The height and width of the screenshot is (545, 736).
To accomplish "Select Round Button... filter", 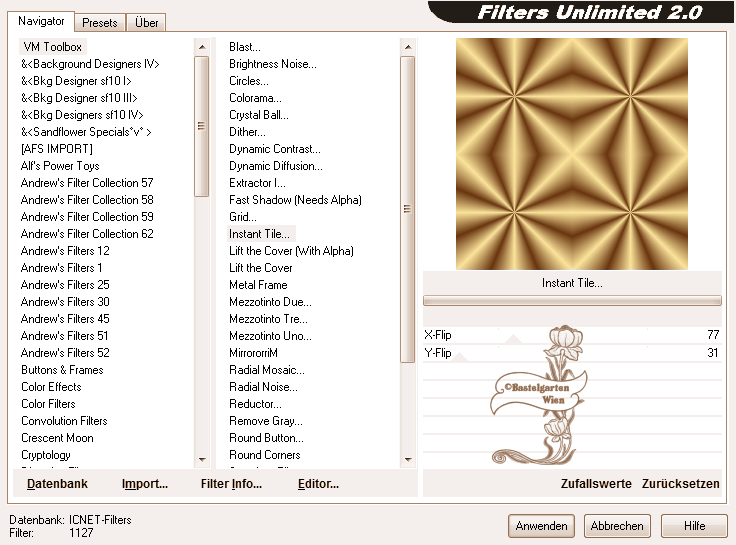I will 266,438.
